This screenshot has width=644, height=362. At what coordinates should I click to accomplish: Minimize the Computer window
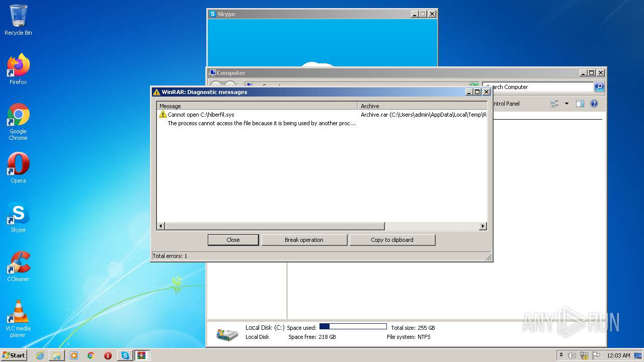(x=583, y=73)
